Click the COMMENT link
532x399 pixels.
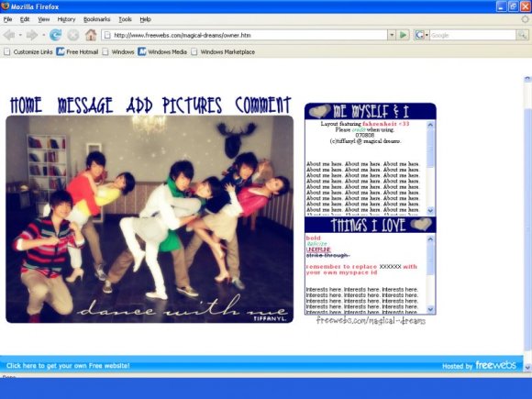point(263,105)
